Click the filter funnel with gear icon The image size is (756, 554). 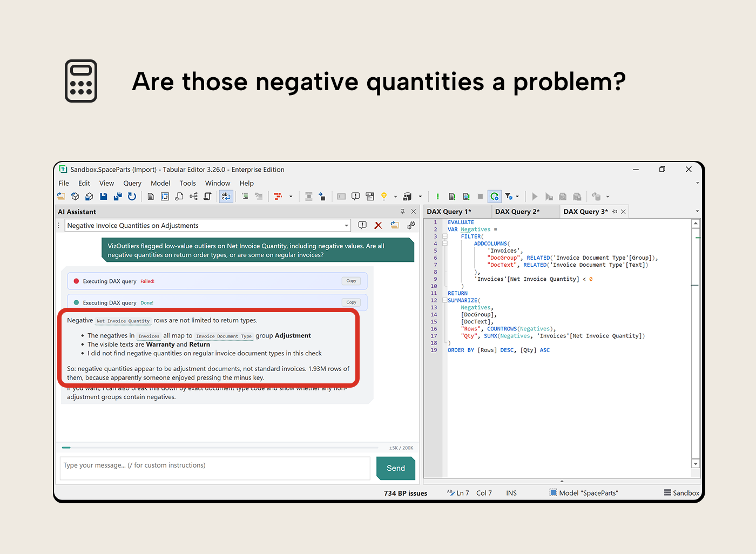[509, 197]
